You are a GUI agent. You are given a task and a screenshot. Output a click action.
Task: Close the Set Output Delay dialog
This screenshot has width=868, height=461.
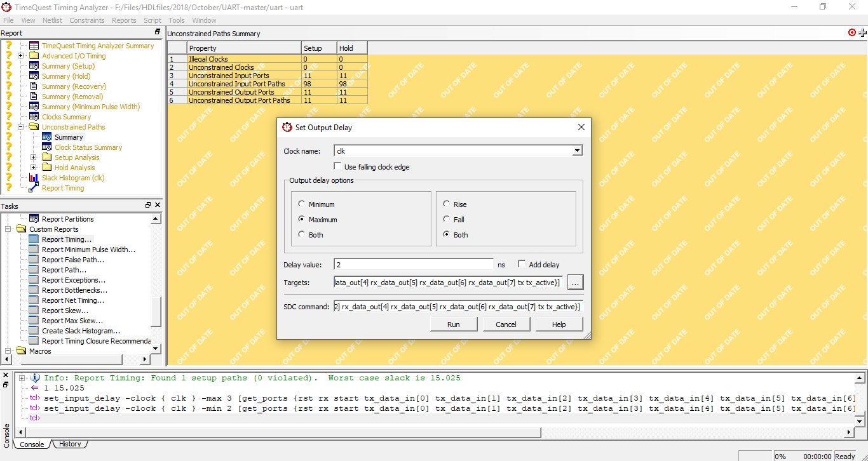click(581, 127)
